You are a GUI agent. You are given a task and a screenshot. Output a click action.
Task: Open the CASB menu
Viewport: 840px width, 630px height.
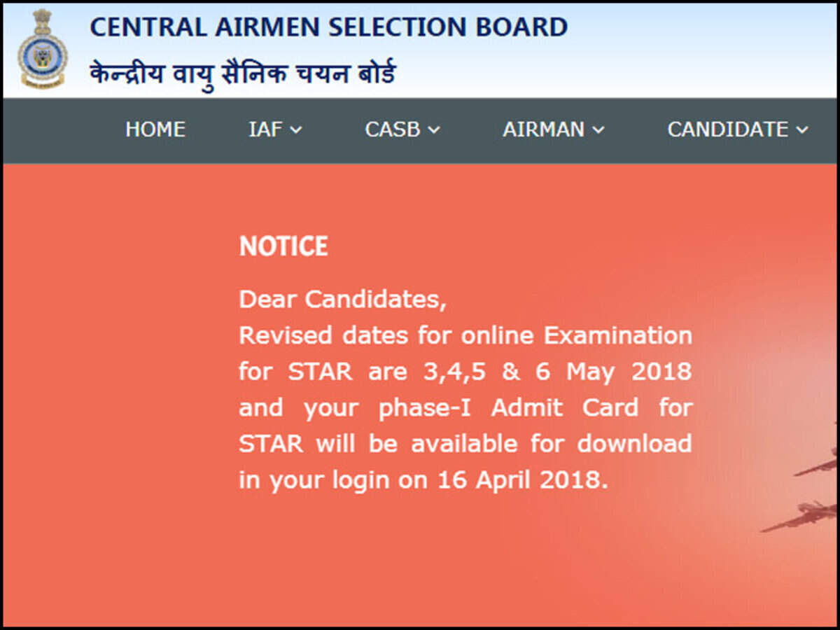click(x=393, y=129)
